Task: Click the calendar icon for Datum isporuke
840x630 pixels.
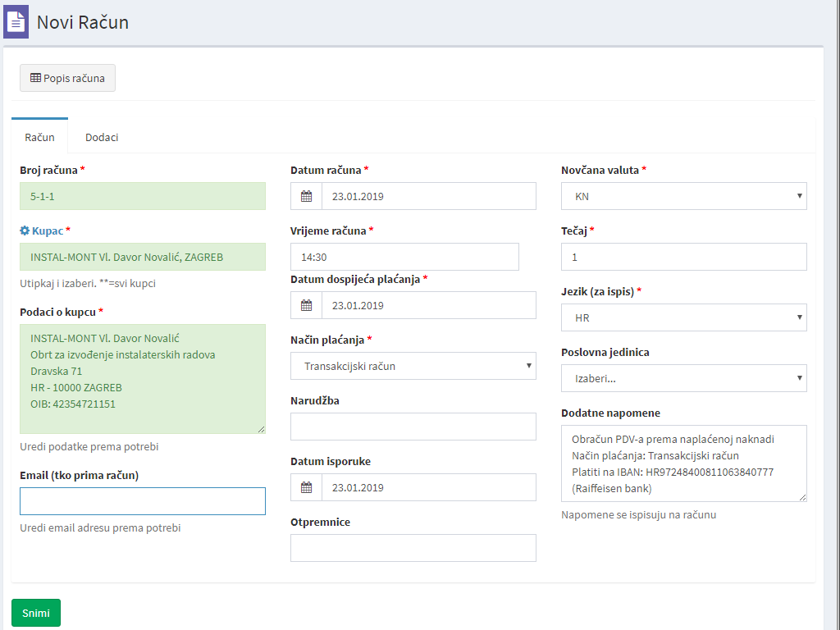Action: pyautogui.click(x=307, y=488)
